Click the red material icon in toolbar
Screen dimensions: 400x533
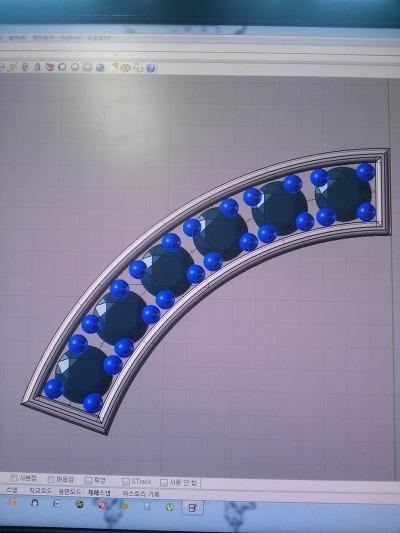tap(50, 67)
